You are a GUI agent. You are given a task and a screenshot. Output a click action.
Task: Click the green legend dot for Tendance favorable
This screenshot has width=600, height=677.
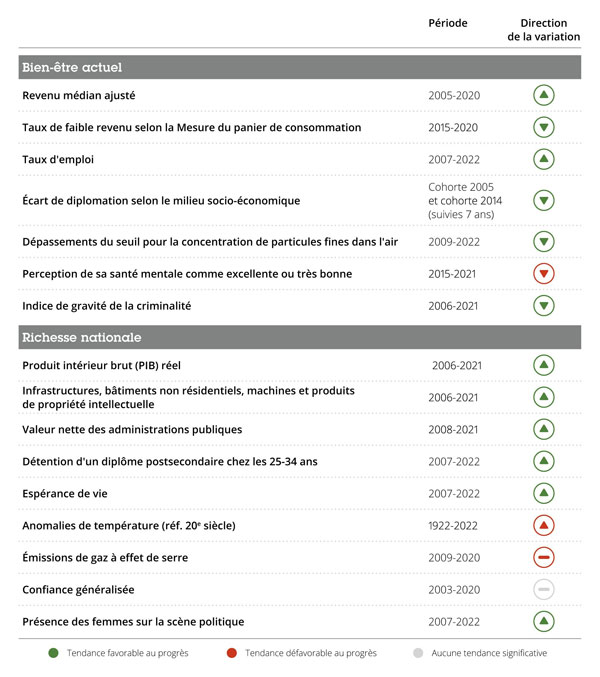(54, 653)
